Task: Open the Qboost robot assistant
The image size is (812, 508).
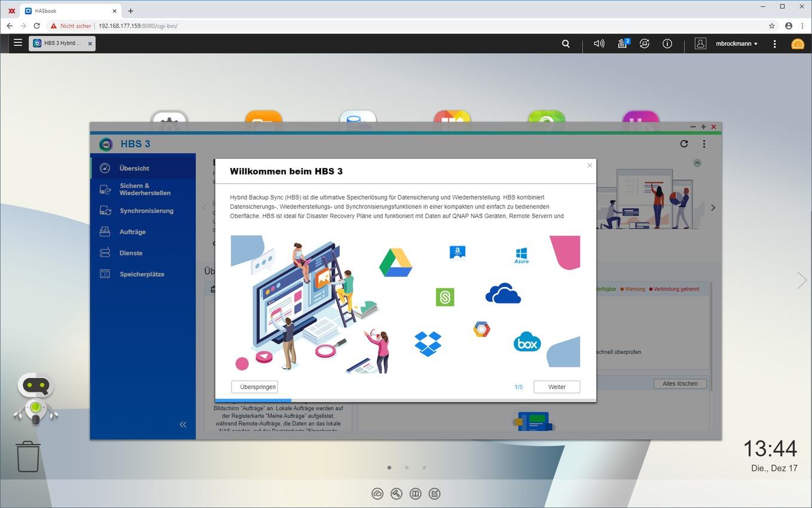Action: (x=36, y=399)
